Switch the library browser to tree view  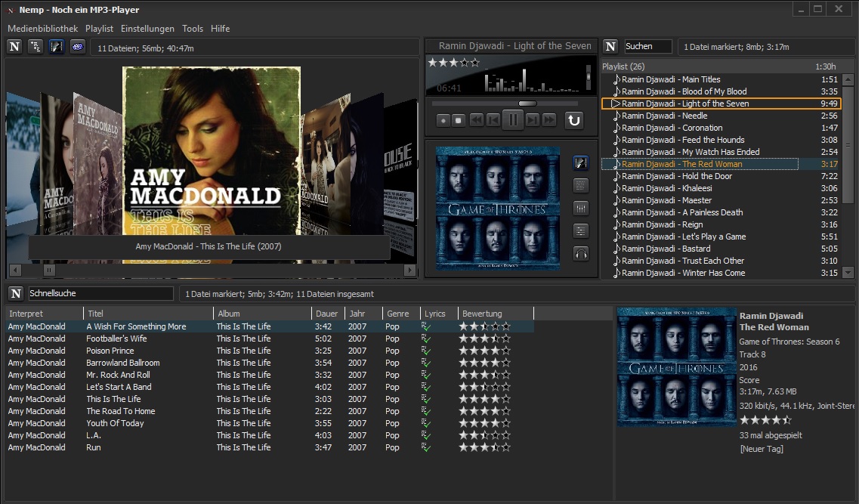[x=36, y=47]
